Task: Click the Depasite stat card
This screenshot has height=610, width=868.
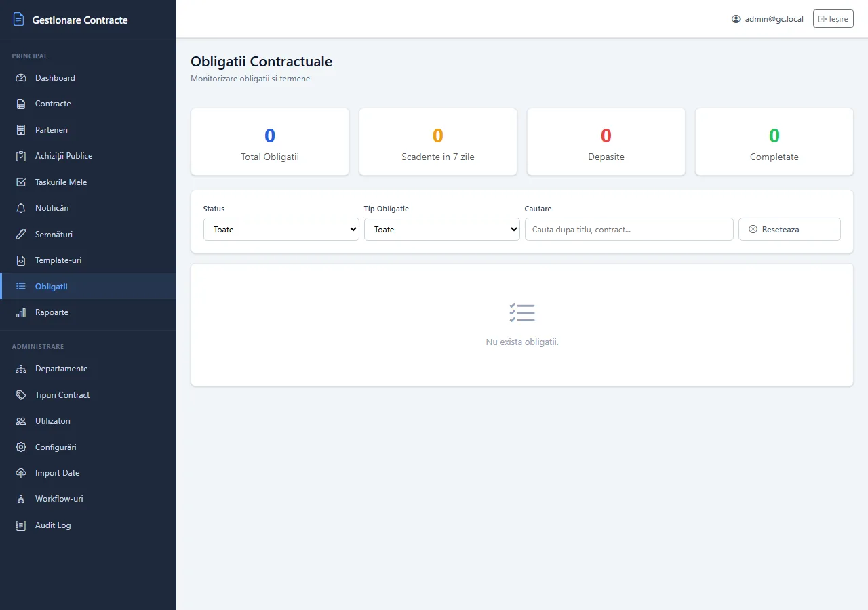Action: pyautogui.click(x=606, y=142)
